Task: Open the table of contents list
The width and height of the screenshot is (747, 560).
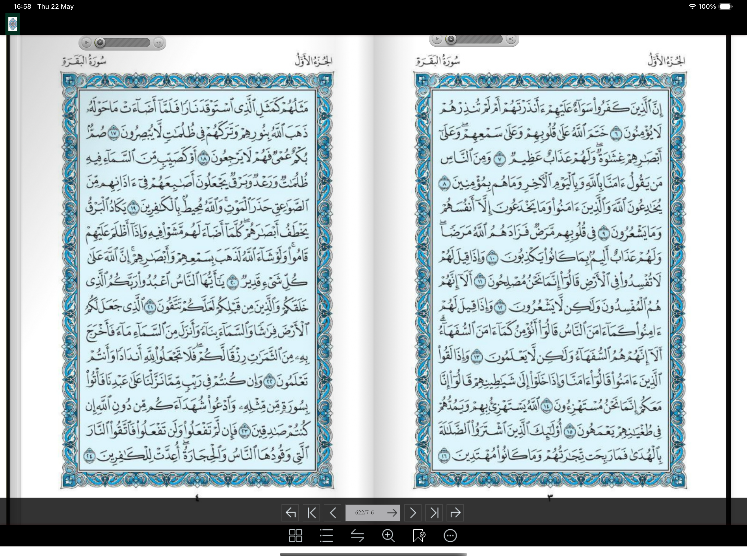Action: 327,536
